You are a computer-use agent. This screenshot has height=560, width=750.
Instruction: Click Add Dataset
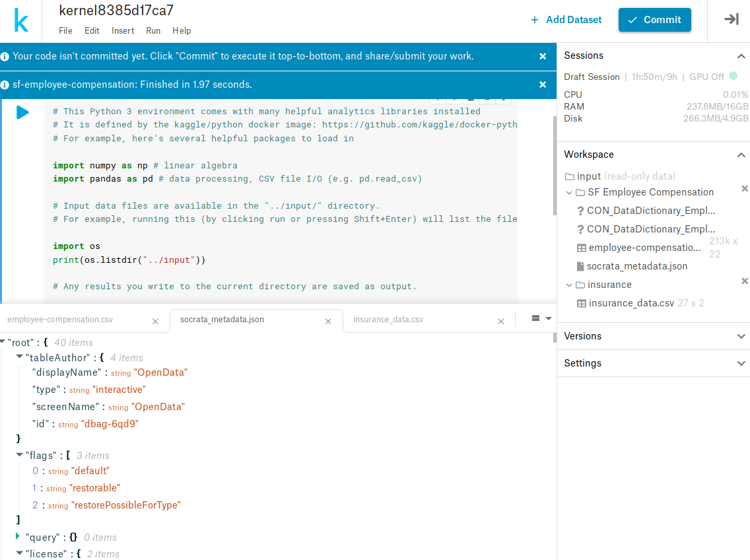click(566, 20)
